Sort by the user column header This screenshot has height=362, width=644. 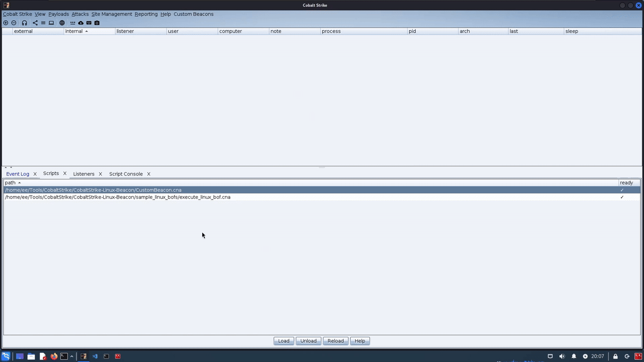click(x=192, y=31)
